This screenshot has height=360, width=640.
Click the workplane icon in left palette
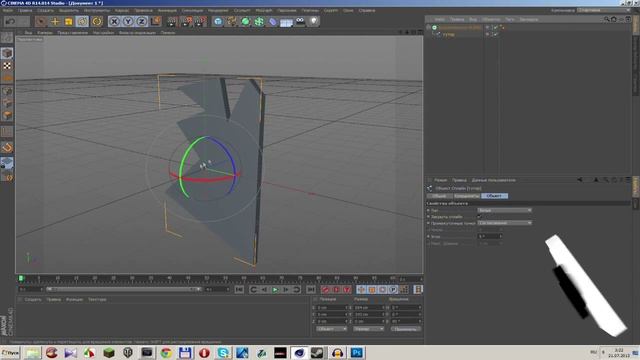coord(7,163)
